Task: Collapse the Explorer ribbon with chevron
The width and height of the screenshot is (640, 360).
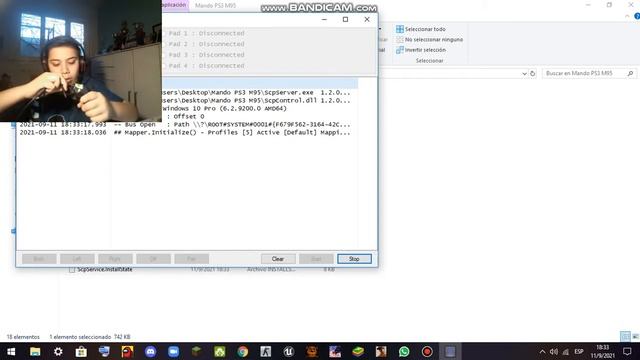Action: pyautogui.click(x=627, y=16)
